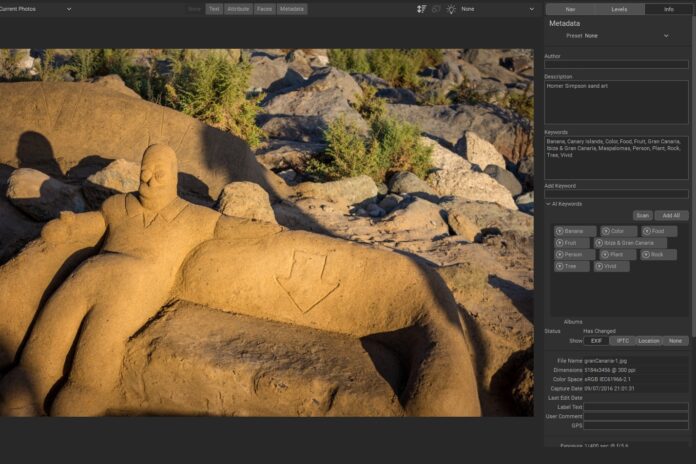Collapse the AI Keywords section
Viewport: 696px width, 464px height.
[x=548, y=204]
